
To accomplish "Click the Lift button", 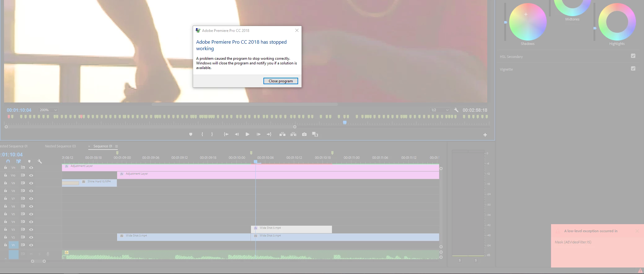I will click(x=282, y=134).
